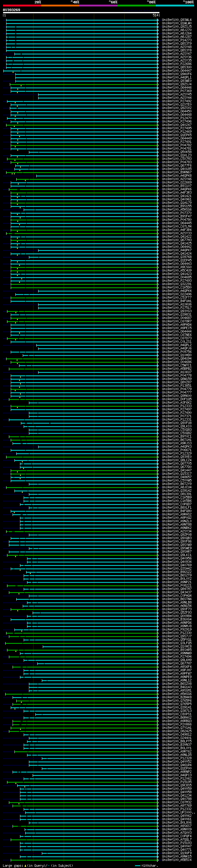
Task: Open hit UniRef100_Q93WL4
Action: [177, 20]
